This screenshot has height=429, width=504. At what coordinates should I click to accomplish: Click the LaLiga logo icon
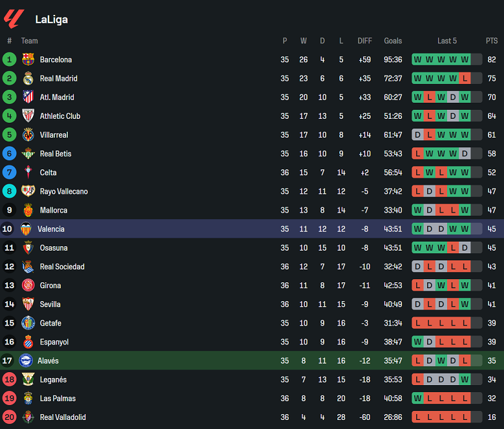[14, 19]
